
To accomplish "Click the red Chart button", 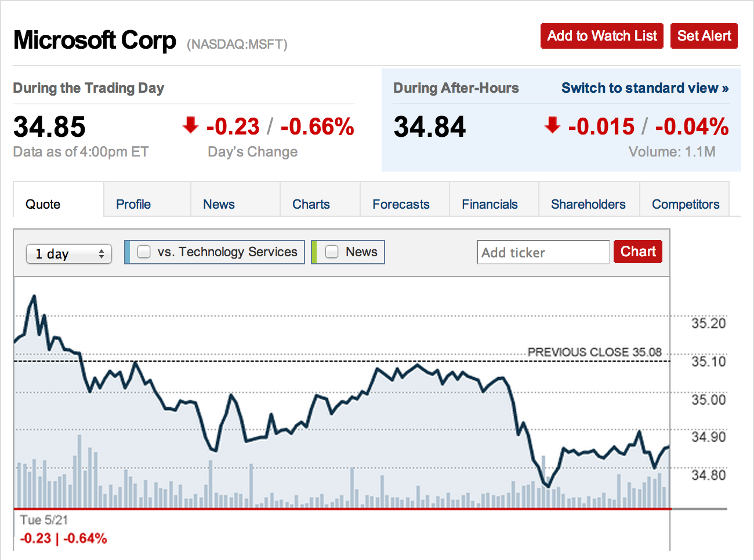I will (637, 252).
